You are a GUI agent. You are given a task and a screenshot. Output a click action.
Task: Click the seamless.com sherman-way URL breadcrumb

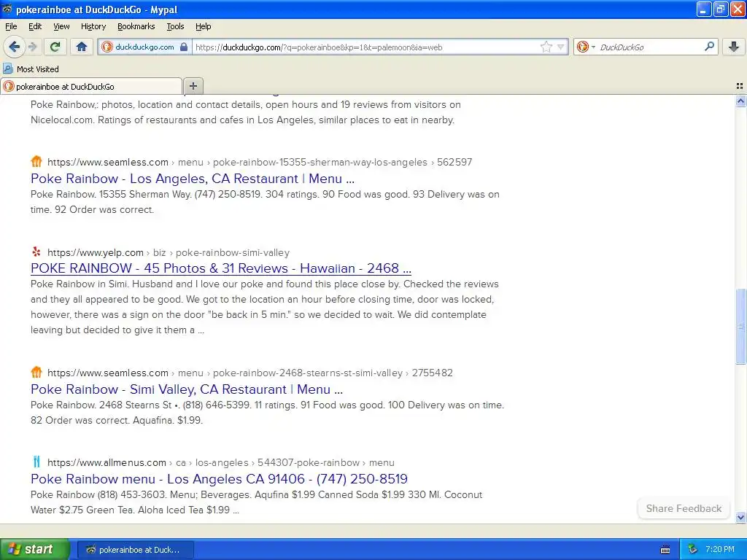pyautogui.click(x=260, y=162)
